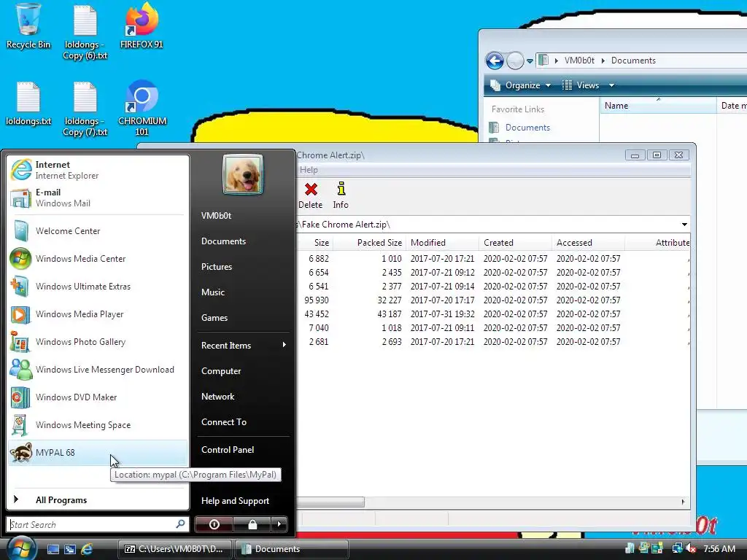Image resolution: width=747 pixels, height=560 pixels.
Task: Expand Recent Items submenu
Action: pyautogui.click(x=244, y=345)
